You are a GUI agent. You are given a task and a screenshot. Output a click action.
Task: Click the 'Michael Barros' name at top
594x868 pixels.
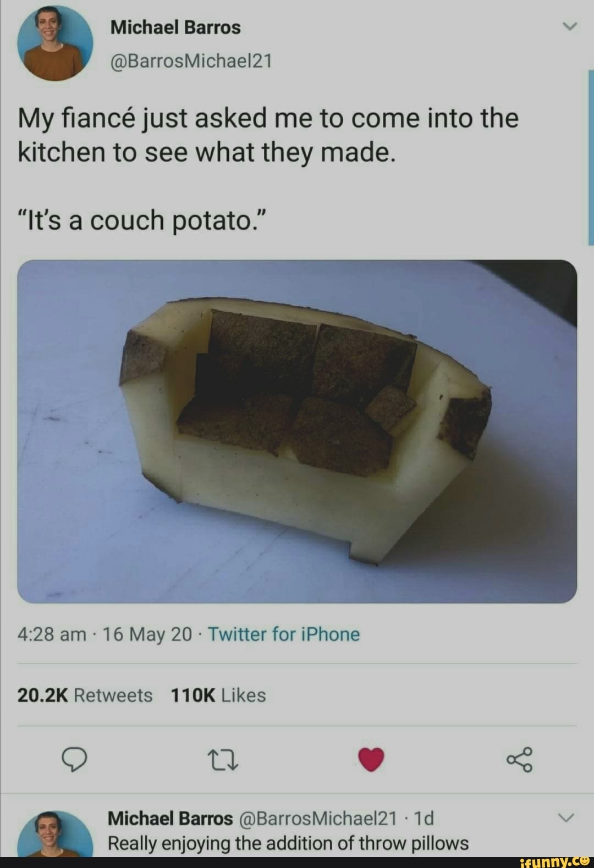175,27
